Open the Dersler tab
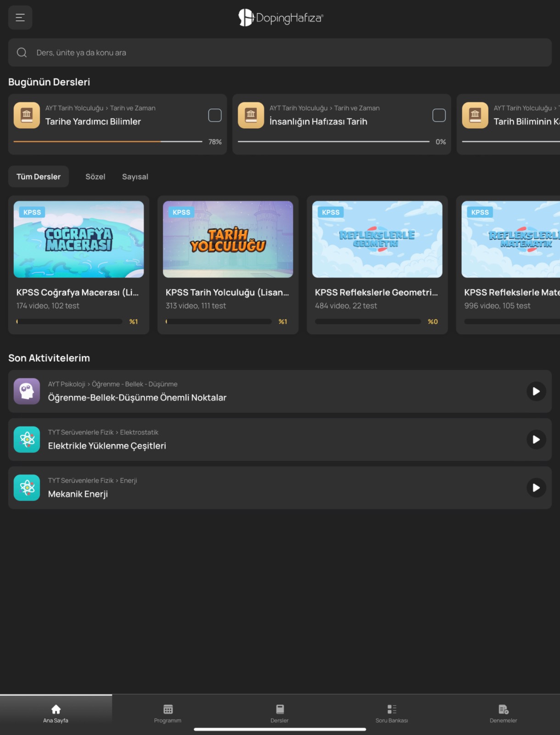This screenshot has height=735, width=560. (280, 714)
